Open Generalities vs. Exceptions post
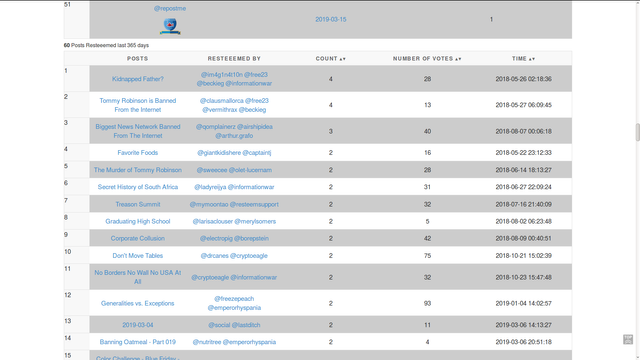The image size is (640, 360). 138,303
